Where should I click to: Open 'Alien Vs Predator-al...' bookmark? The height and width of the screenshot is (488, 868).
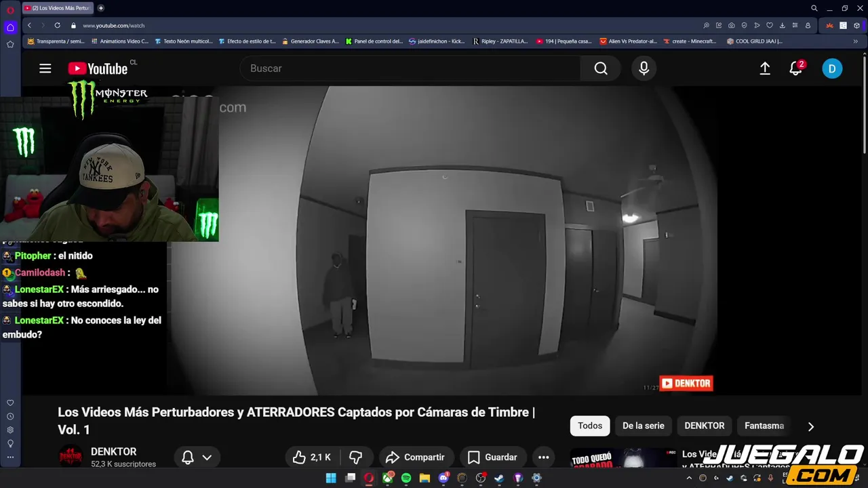[628, 41]
